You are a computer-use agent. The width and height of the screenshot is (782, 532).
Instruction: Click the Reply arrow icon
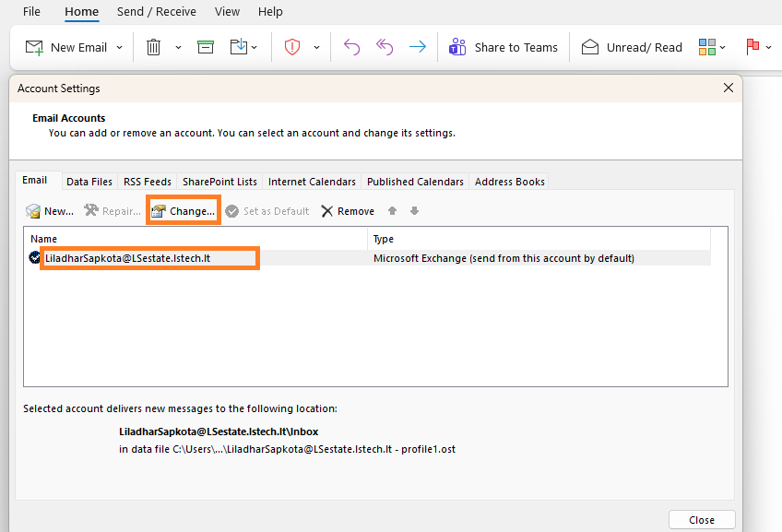(351, 47)
